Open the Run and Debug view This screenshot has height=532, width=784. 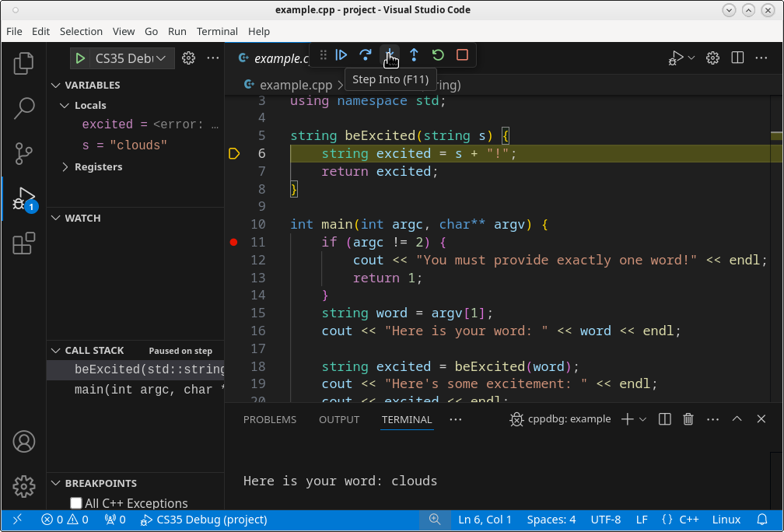click(x=23, y=198)
